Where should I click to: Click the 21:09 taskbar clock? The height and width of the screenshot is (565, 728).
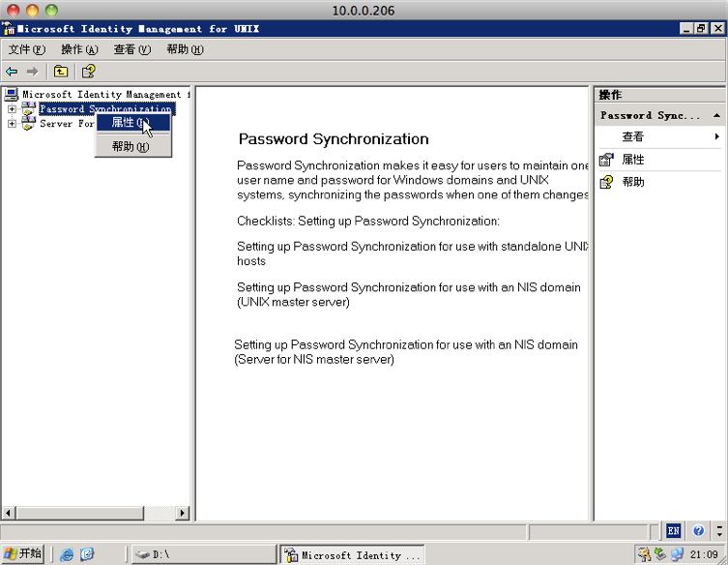pos(704,554)
